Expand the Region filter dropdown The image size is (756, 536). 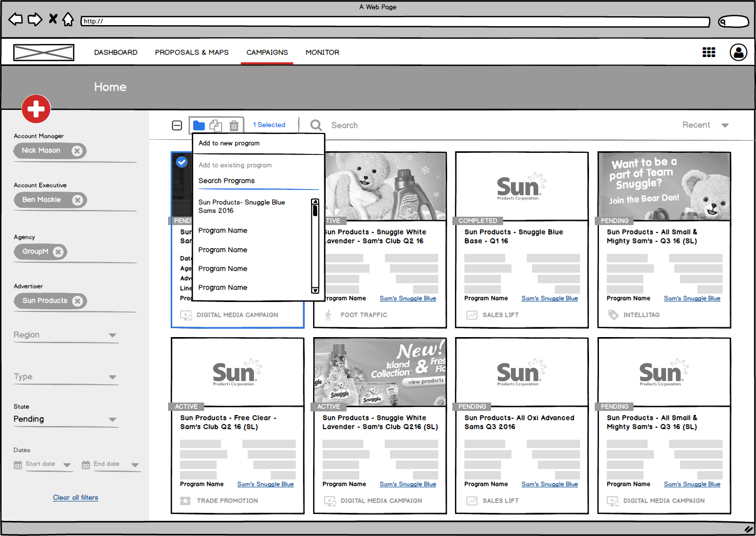click(x=112, y=335)
